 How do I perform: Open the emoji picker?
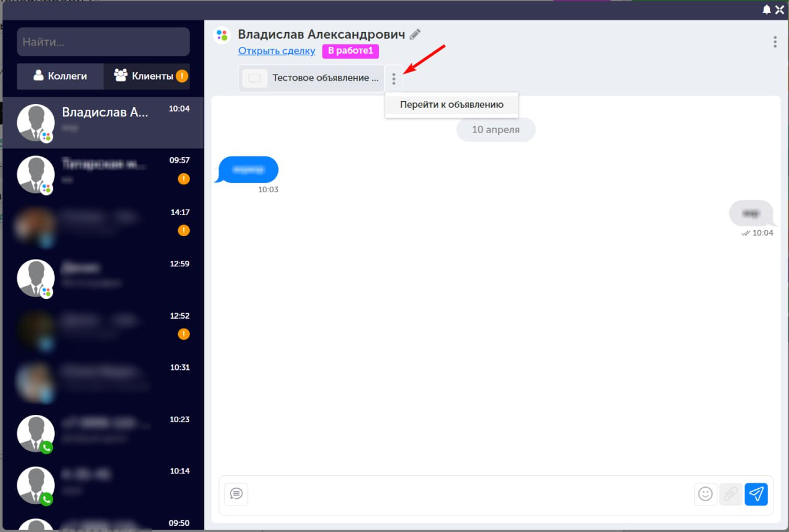point(705,494)
